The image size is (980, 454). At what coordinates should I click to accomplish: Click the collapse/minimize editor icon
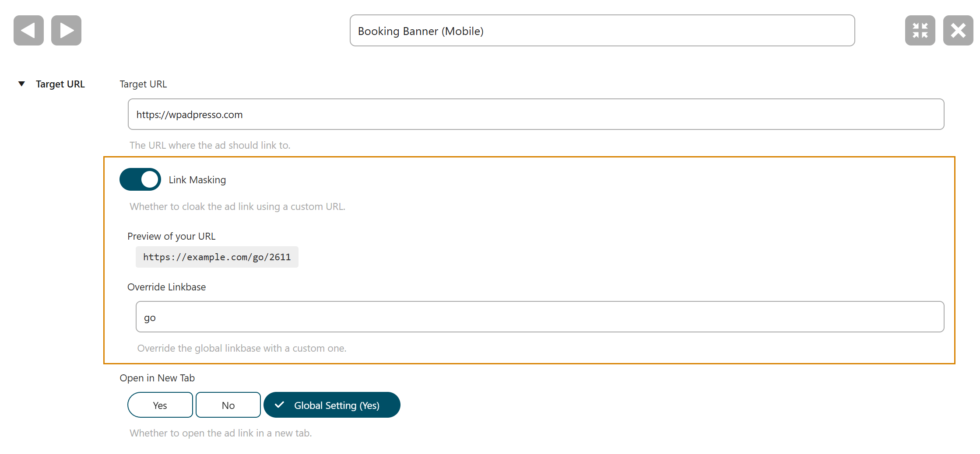click(920, 31)
